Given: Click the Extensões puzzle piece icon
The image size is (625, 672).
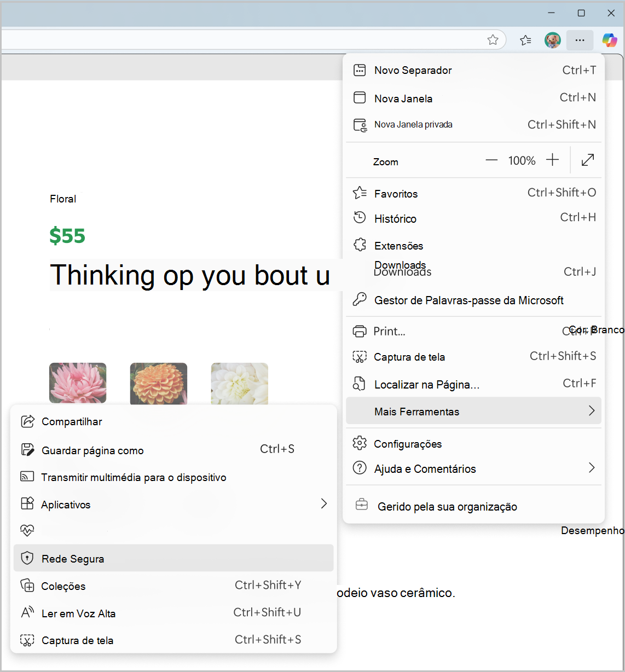Looking at the screenshot, I should [x=360, y=245].
